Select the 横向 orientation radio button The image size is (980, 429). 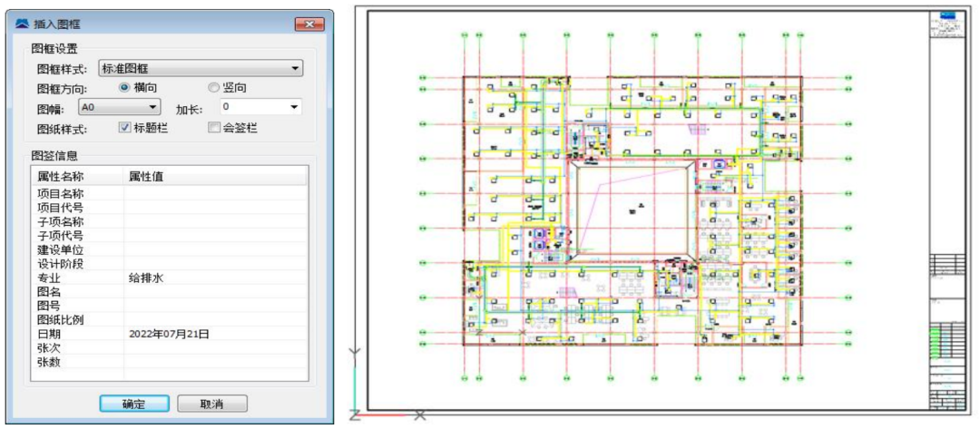[123, 88]
